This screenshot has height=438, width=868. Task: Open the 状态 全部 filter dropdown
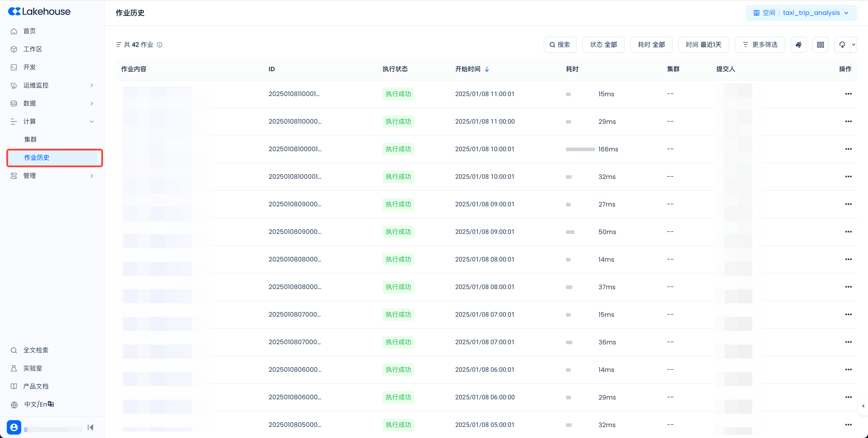point(603,45)
